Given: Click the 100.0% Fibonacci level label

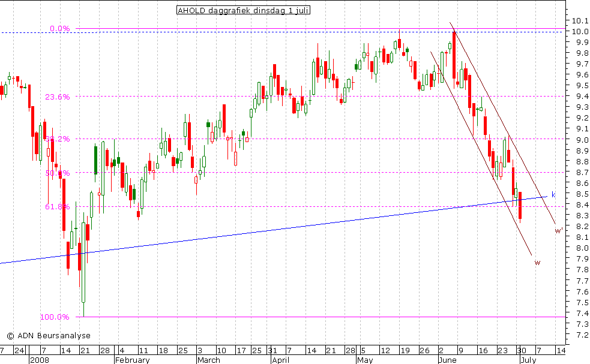Looking at the screenshot, I should point(55,317).
